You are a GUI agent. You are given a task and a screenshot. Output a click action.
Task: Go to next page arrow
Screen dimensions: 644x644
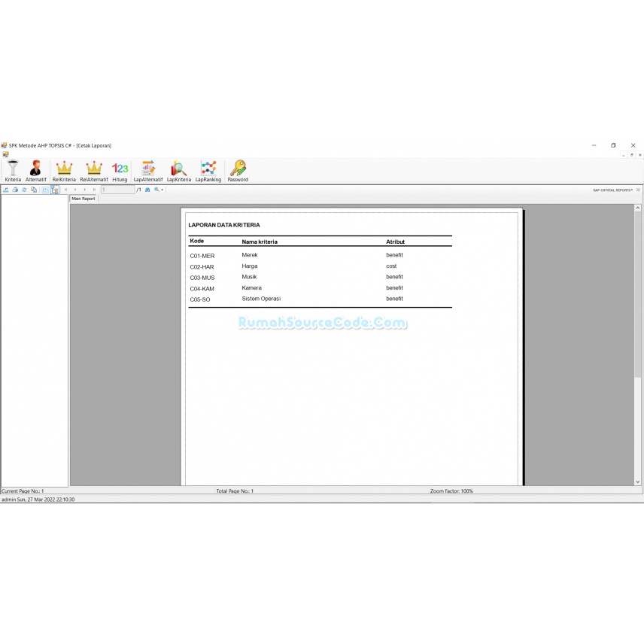[84, 190]
